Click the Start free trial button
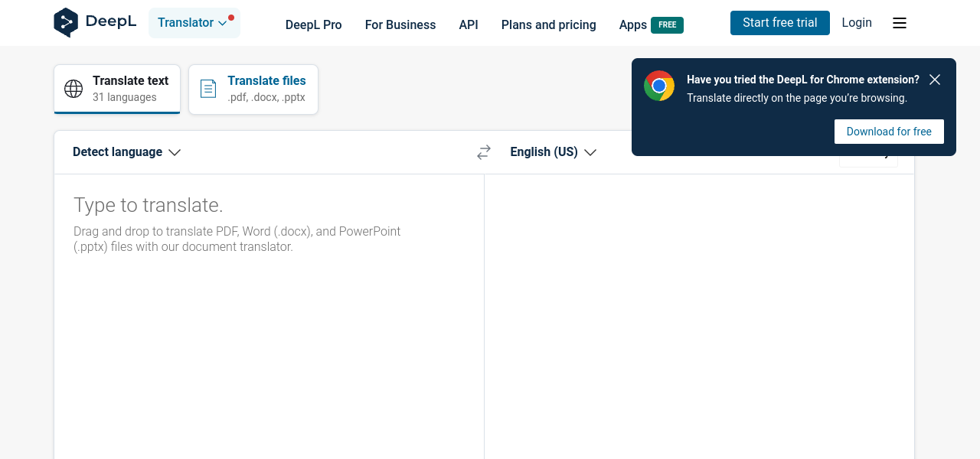Screen dimensions: 980x459 [779, 23]
